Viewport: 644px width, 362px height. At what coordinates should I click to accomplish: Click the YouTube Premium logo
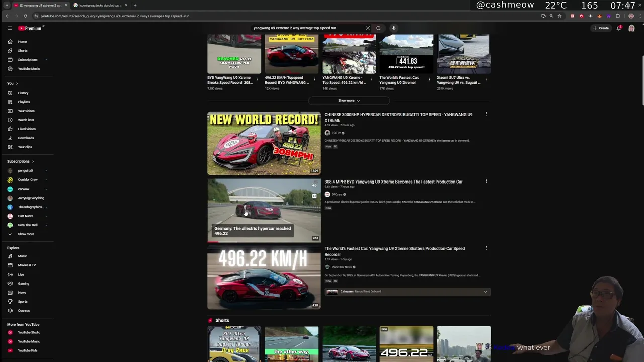[x=30, y=28]
